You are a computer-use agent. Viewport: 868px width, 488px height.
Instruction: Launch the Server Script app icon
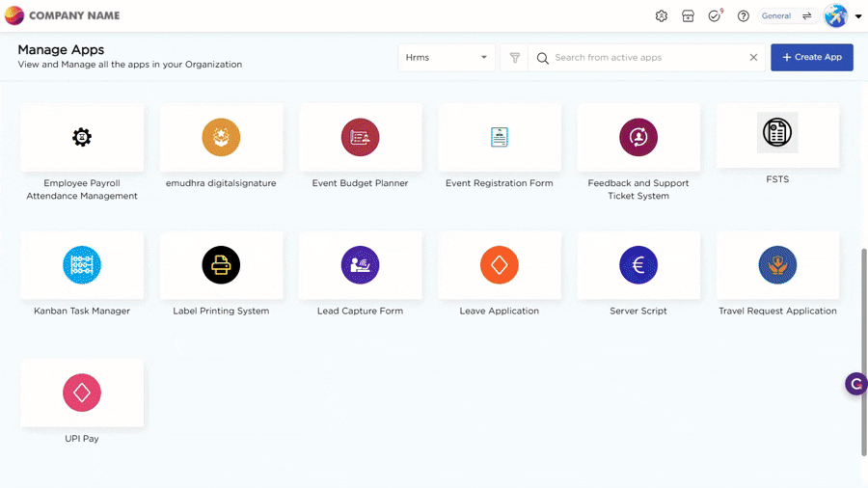pos(638,265)
